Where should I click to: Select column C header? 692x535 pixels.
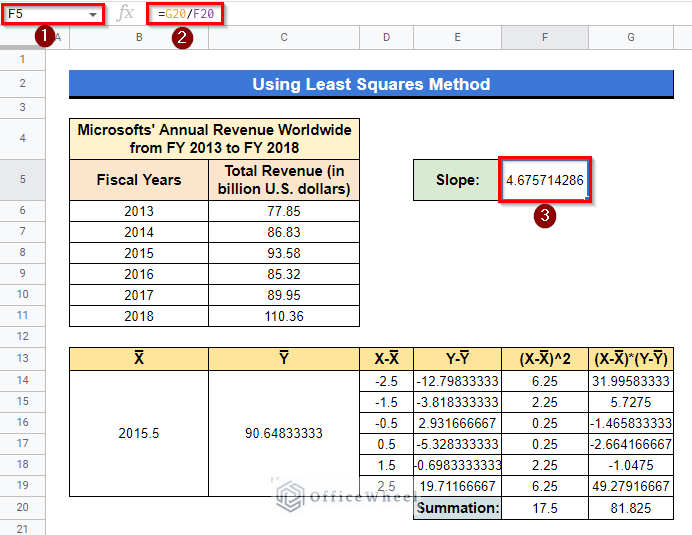pos(284,38)
